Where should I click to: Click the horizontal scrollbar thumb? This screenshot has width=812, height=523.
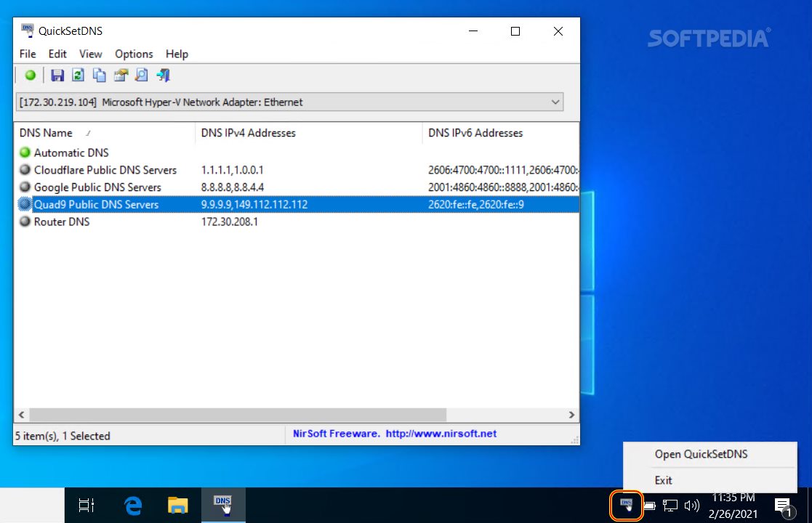pos(238,415)
